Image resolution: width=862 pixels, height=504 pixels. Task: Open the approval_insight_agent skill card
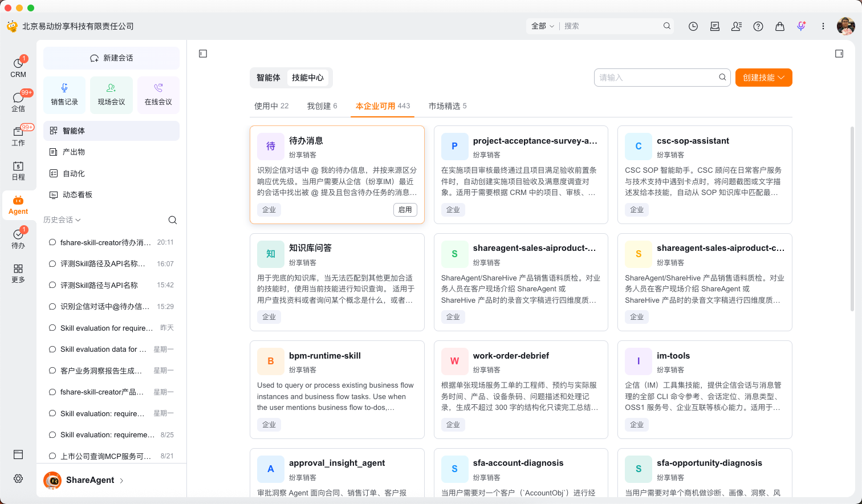(x=337, y=473)
